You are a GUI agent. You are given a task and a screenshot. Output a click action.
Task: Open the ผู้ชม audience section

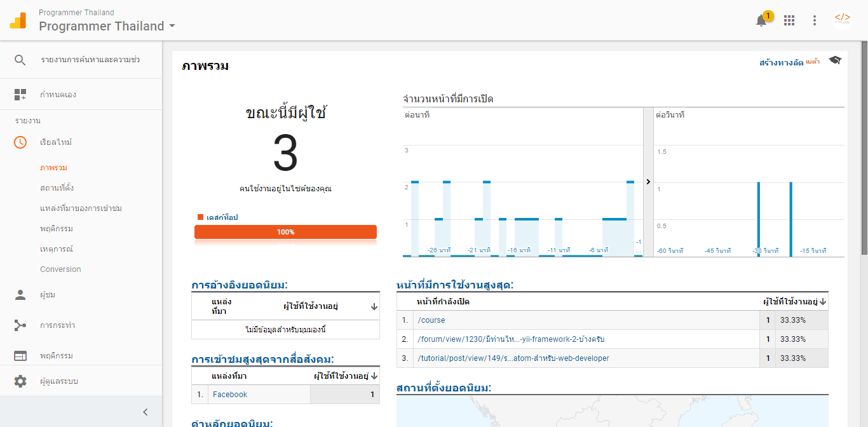point(48,295)
